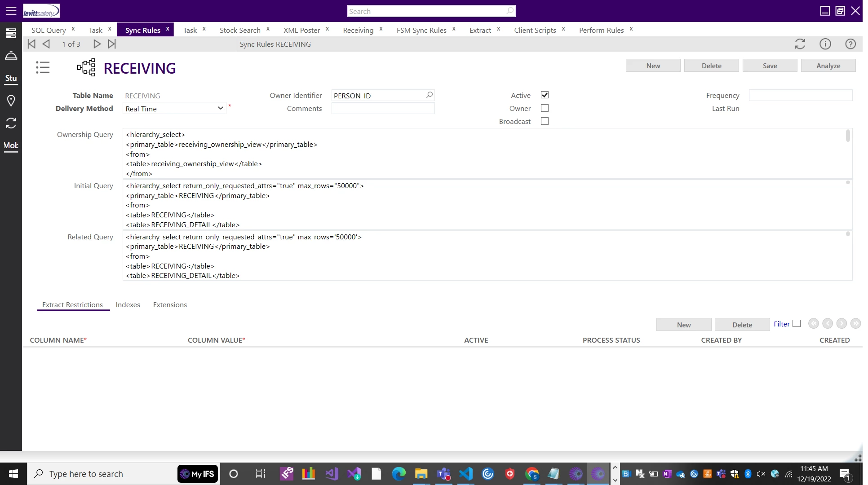868x485 pixels.
Task: Uncheck the Active checkbox
Action: click(x=545, y=95)
